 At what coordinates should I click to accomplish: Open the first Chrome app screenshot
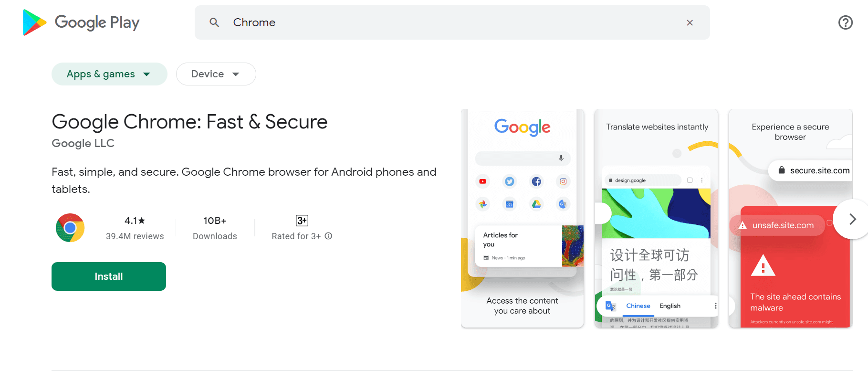[x=522, y=218]
